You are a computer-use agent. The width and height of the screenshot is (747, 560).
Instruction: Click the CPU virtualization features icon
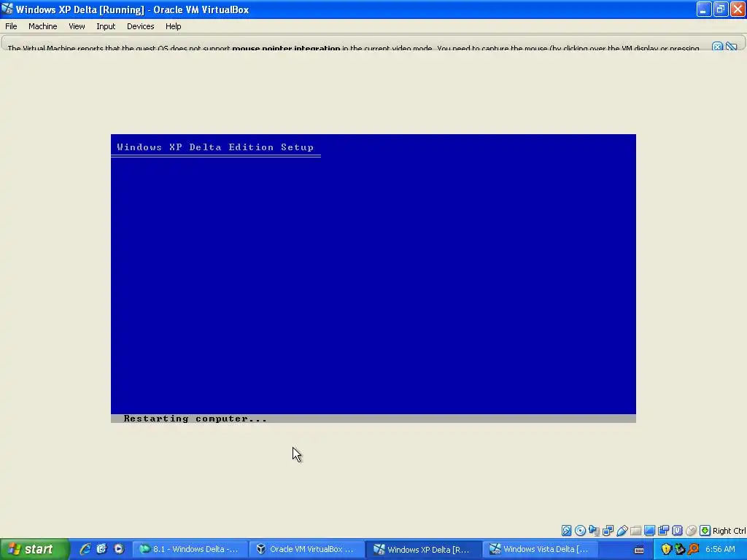pos(677,531)
